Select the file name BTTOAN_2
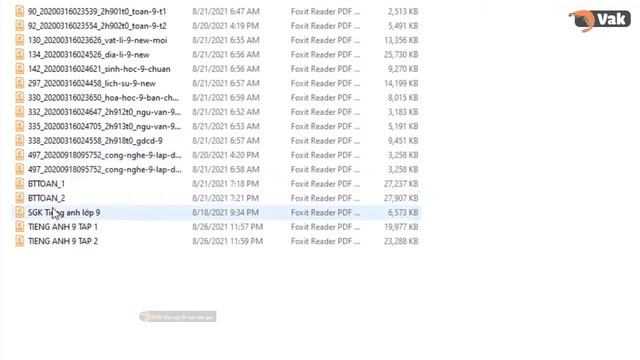This screenshot has height=360, width=640. click(47, 198)
